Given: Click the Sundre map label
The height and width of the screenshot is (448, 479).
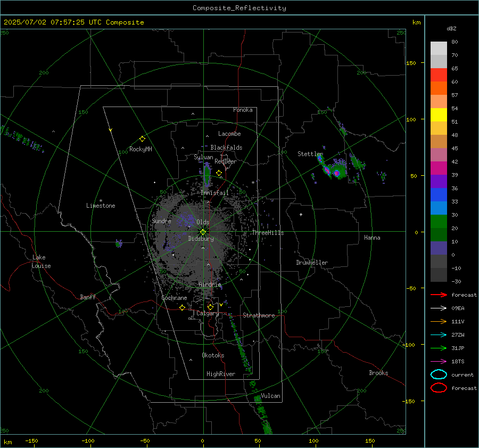Looking at the screenshot, I should coord(161,221).
